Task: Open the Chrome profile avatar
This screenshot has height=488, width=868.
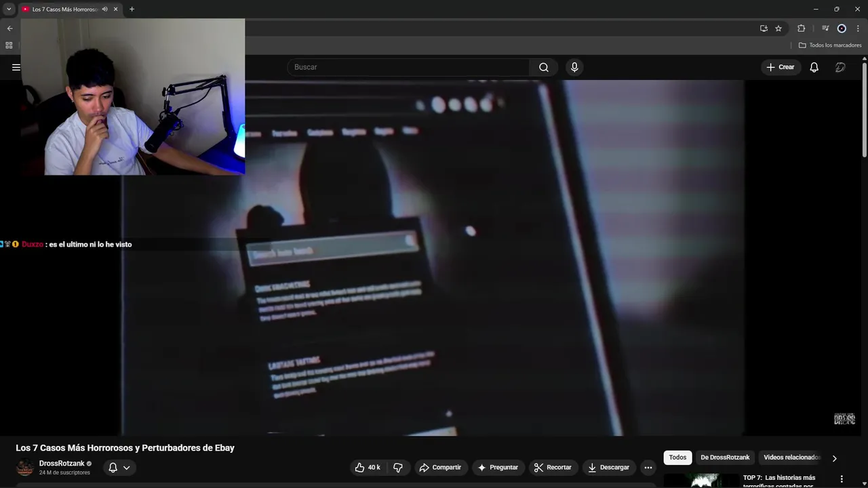Action: pyautogui.click(x=842, y=28)
